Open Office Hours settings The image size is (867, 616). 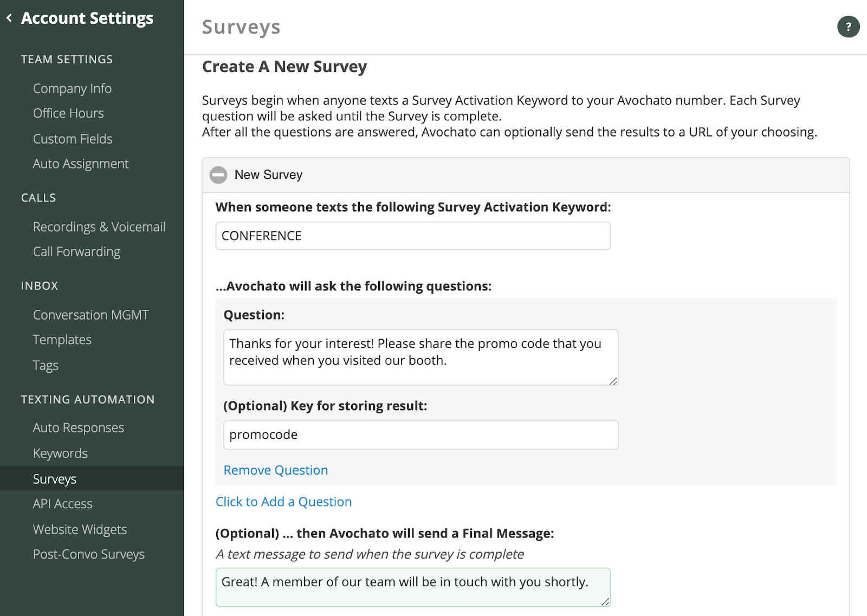(x=68, y=113)
